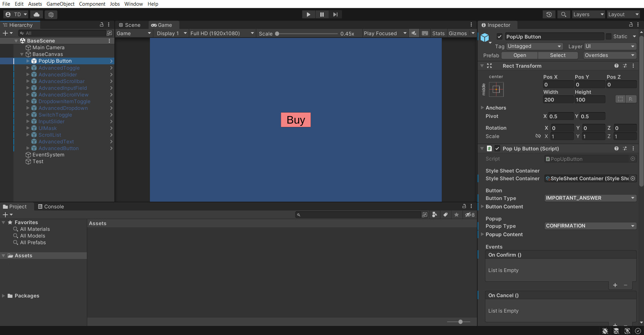This screenshot has height=335, width=644.
Task: Open the Button Type dropdown
Action: coord(590,198)
